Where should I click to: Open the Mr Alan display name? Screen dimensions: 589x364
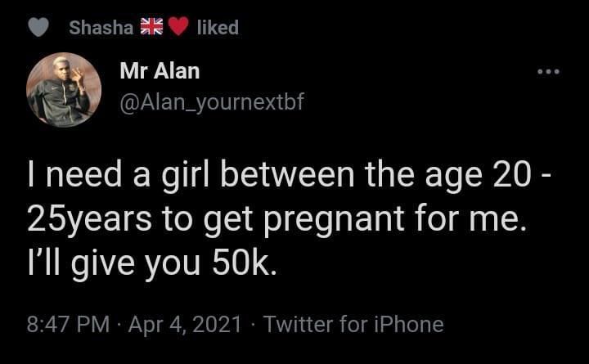160,71
